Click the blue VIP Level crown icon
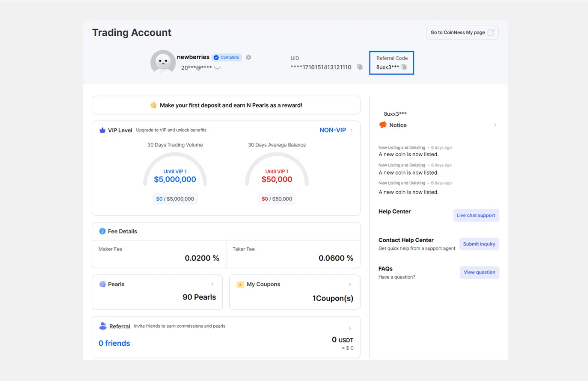The height and width of the screenshot is (381, 588). [102, 130]
